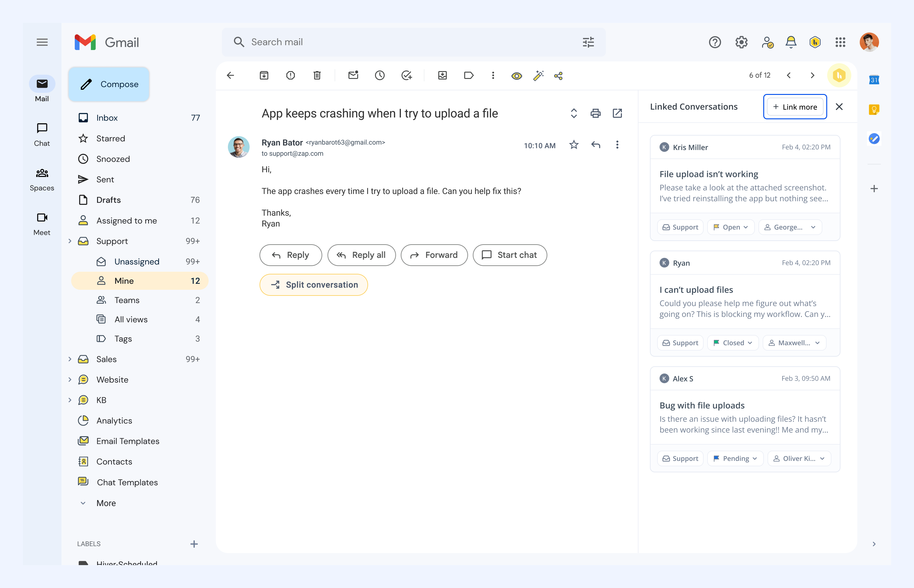The height and width of the screenshot is (588, 914).
Task: Expand or collapse all messages in thread
Action: [574, 113]
